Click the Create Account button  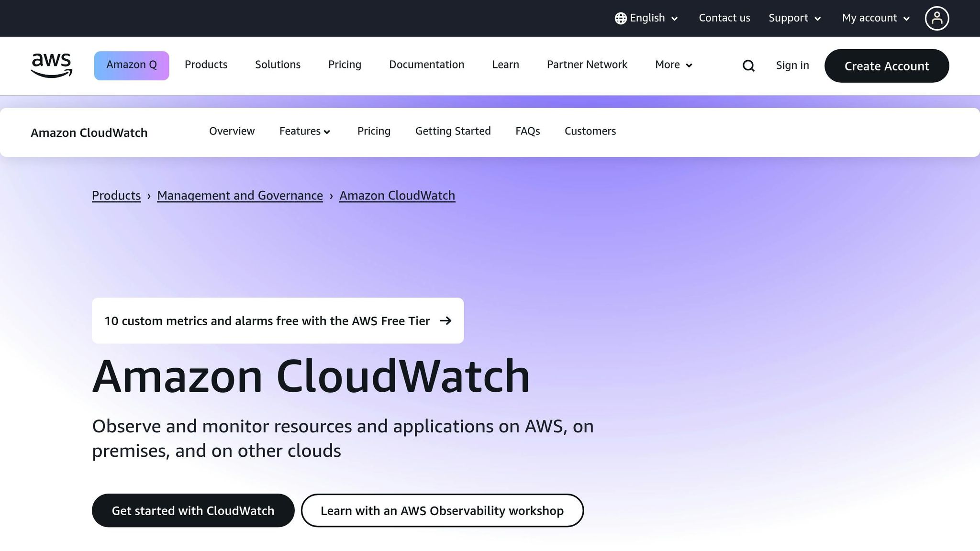click(887, 66)
